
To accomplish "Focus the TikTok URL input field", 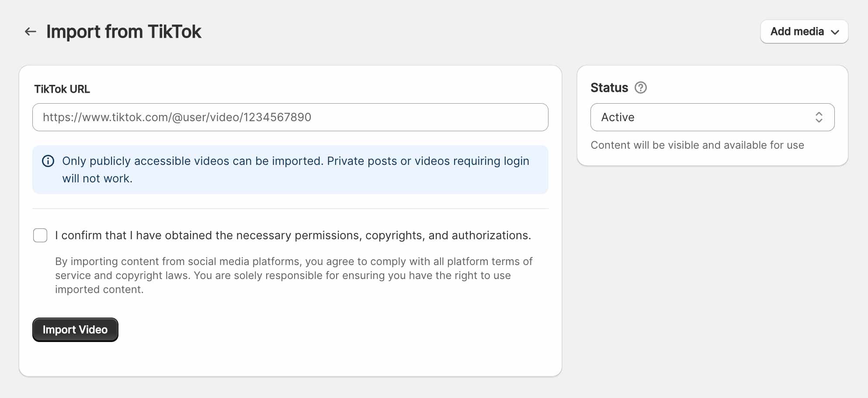I will pyautogui.click(x=290, y=117).
